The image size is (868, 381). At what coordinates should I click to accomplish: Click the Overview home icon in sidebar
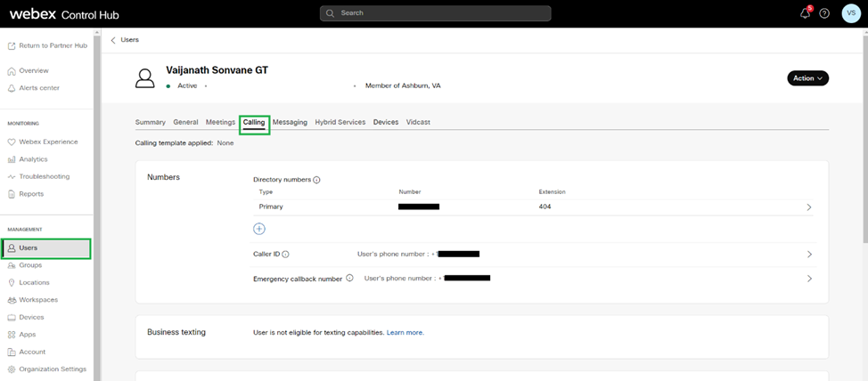click(12, 71)
